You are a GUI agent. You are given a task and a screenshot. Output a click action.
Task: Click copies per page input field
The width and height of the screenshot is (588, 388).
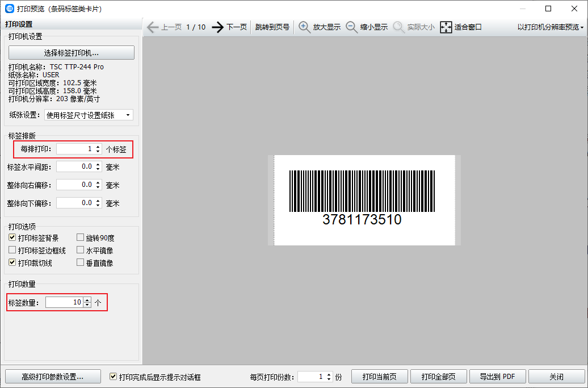coord(311,377)
